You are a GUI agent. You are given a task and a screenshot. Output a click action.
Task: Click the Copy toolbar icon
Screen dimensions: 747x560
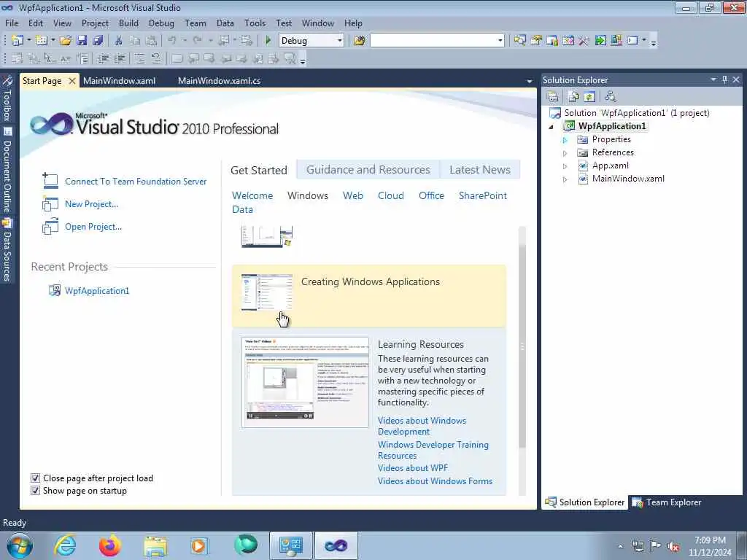click(x=135, y=41)
